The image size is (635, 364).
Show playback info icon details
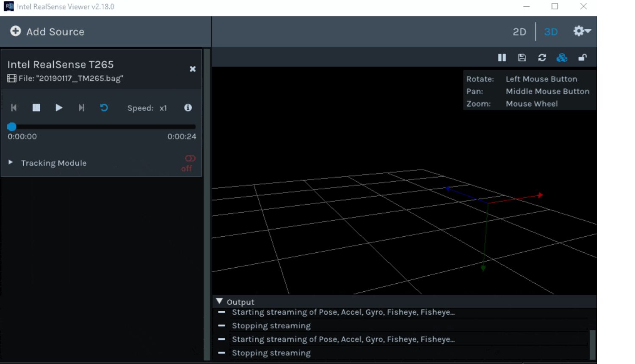click(x=188, y=108)
